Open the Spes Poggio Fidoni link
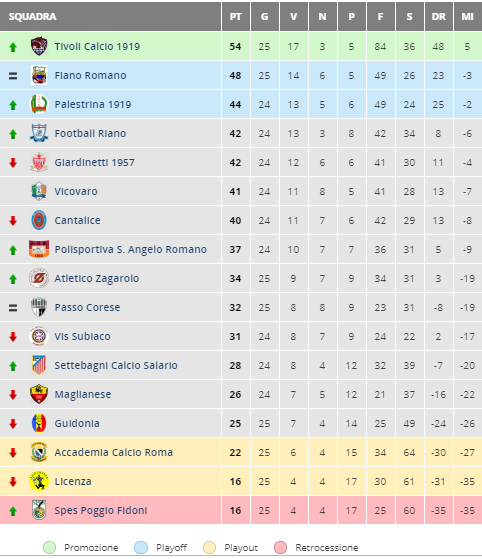The width and height of the screenshot is (482, 559). [x=101, y=511]
